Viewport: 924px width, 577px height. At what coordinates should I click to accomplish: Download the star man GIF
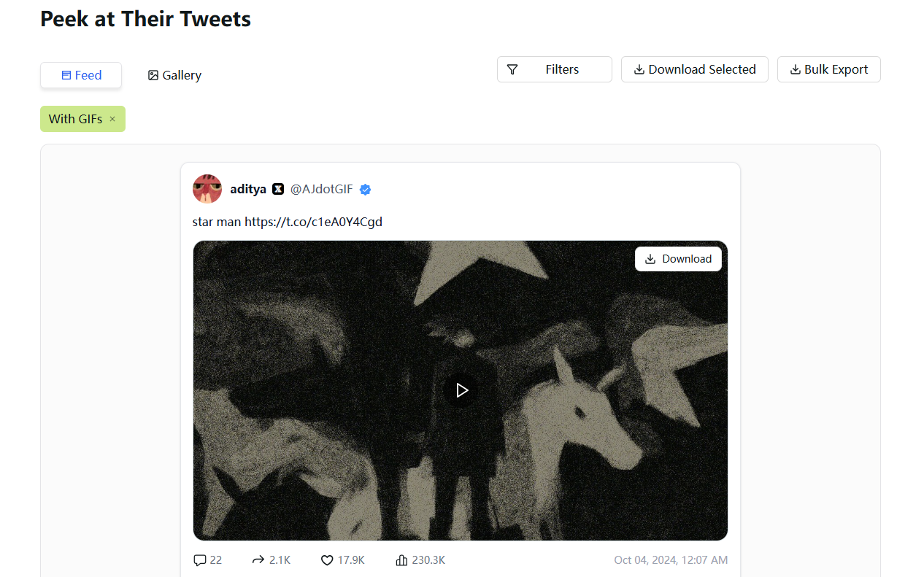pos(678,259)
